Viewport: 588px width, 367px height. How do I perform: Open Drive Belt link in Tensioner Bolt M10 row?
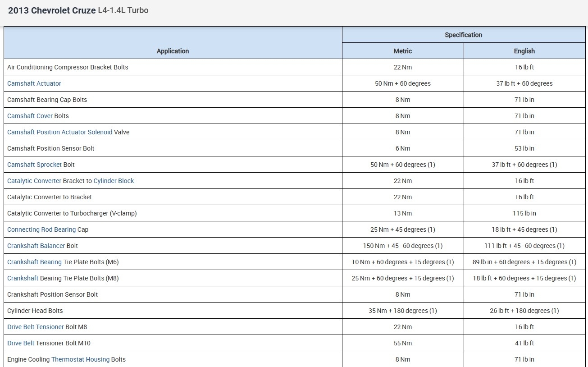point(21,343)
